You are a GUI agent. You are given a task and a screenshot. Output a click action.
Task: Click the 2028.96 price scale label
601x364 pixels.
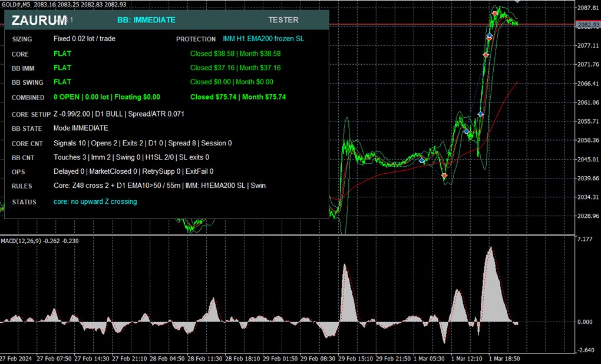coord(588,216)
